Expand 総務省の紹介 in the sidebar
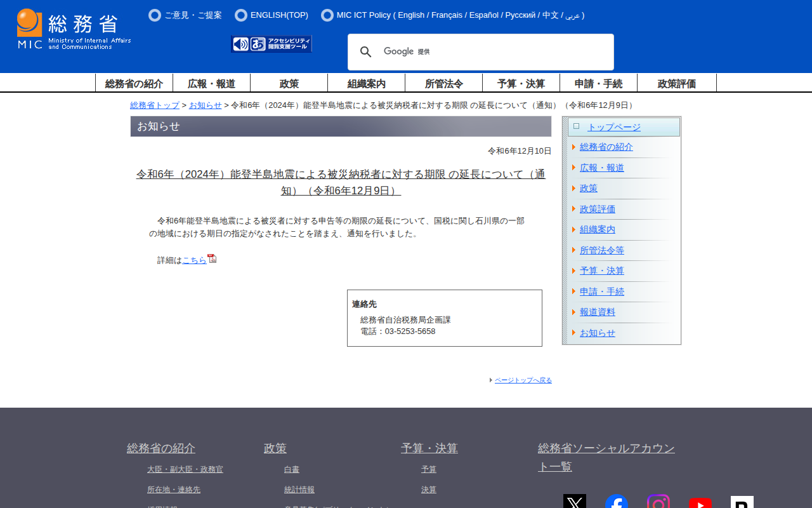Image resolution: width=812 pixels, height=508 pixels. tap(606, 147)
